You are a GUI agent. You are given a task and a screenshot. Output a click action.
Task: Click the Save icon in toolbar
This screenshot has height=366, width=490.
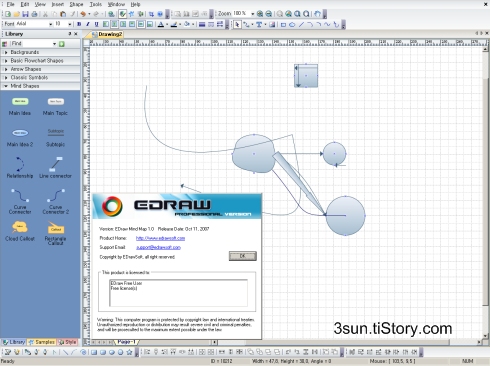pos(25,14)
